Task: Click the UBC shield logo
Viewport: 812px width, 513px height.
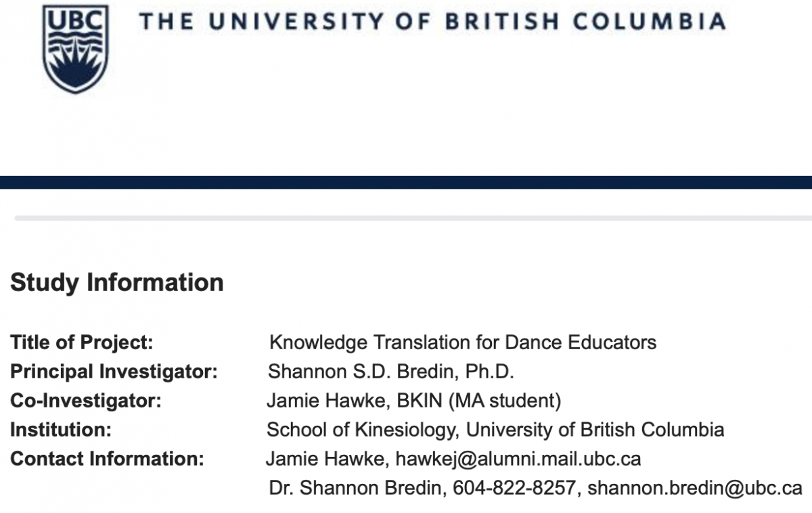Action: click(75, 48)
